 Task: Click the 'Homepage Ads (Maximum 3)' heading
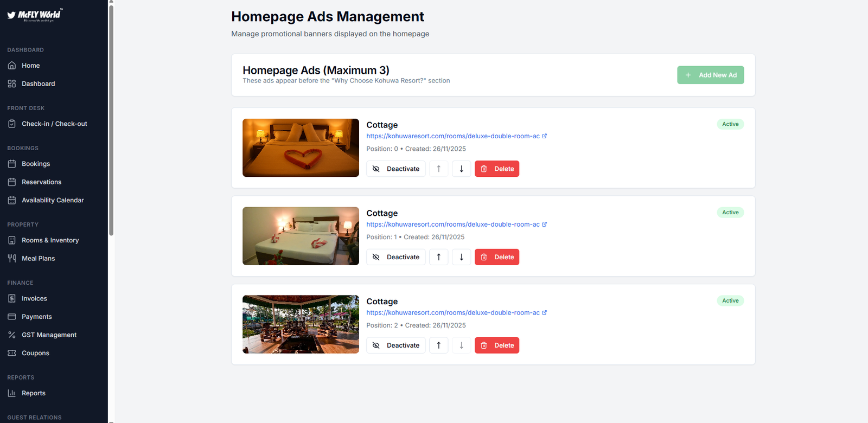click(316, 70)
